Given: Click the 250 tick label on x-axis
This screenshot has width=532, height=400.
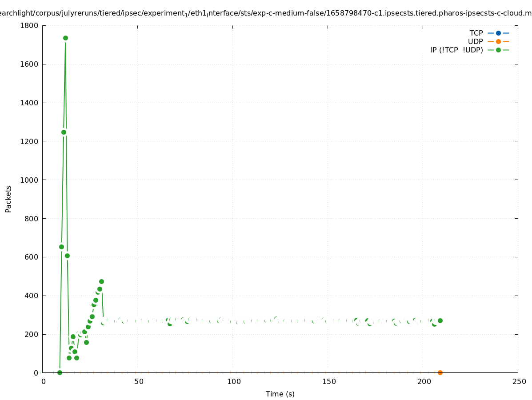Looking at the screenshot, I should coord(519,381).
